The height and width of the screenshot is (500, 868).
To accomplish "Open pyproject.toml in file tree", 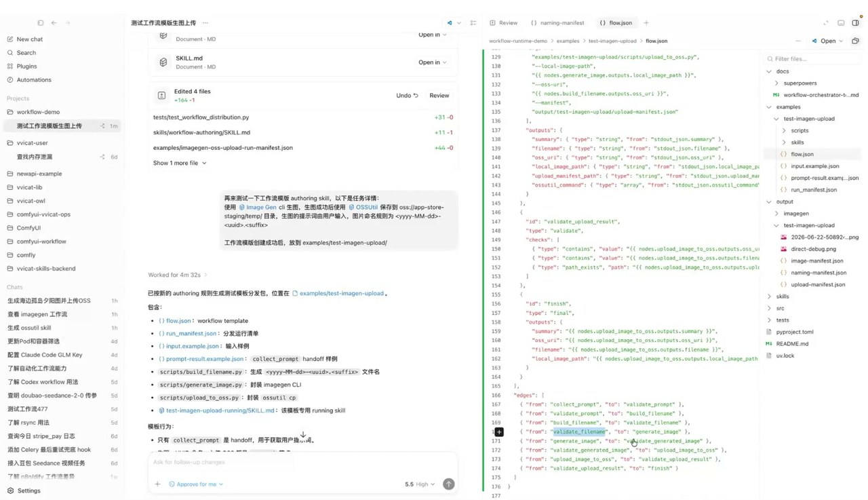I will point(794,332).
